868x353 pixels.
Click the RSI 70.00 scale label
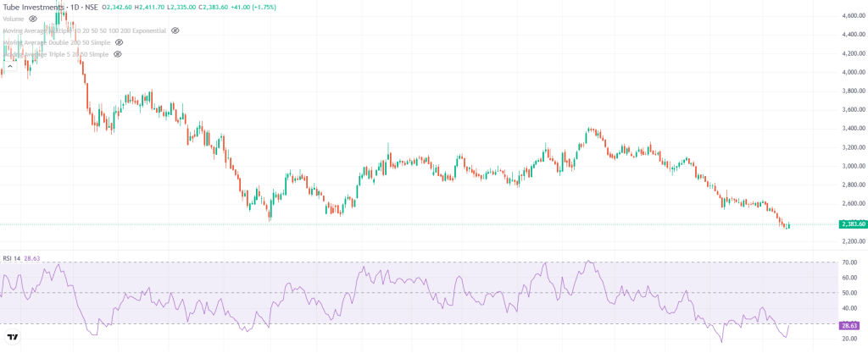[849, 262]
